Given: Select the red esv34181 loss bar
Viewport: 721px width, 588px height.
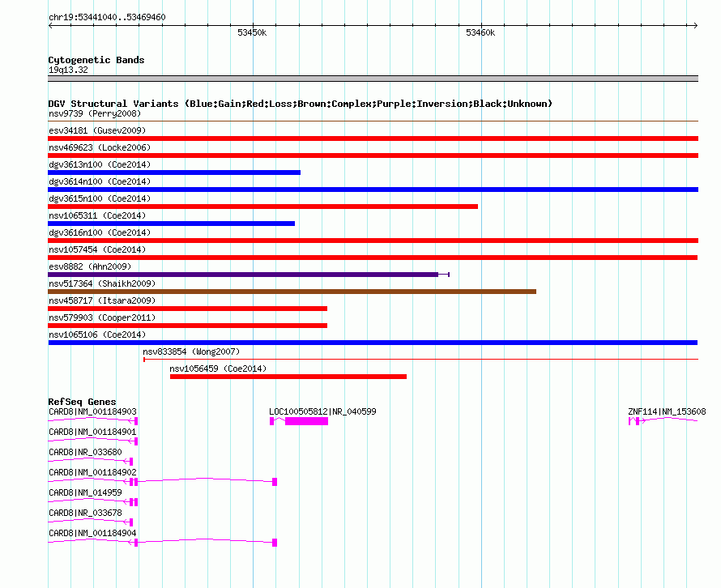Looking at the screenshot, I should [x=373, y=138].
